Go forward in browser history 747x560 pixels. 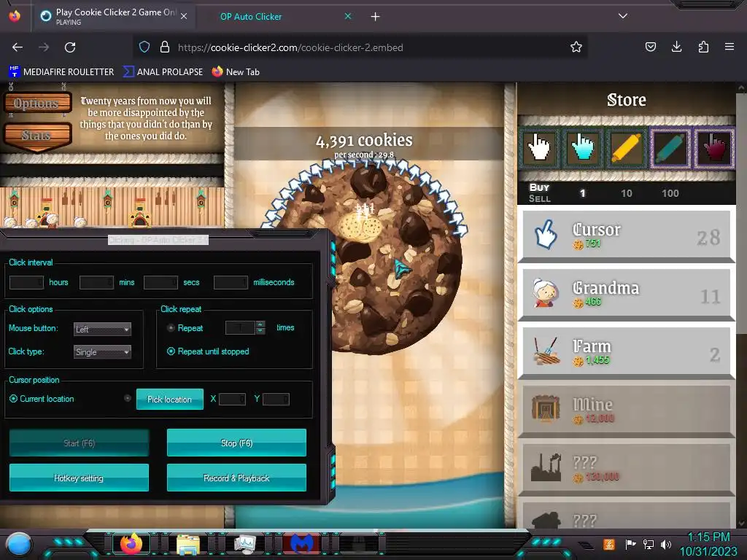(x=44, y=47)
